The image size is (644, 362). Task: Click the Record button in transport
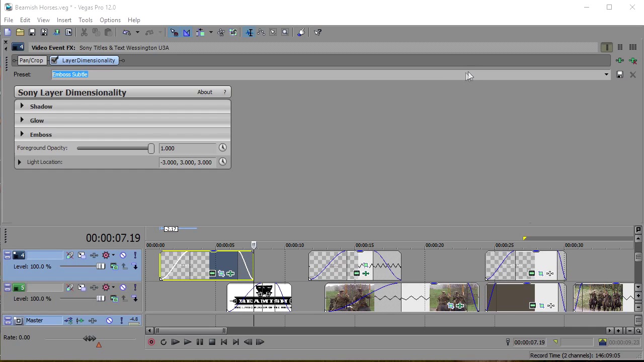tap(151, 342)
